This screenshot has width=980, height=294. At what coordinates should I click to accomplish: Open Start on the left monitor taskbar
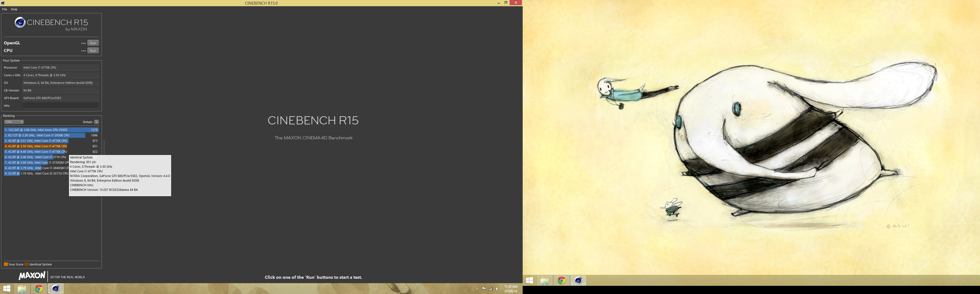7,289
